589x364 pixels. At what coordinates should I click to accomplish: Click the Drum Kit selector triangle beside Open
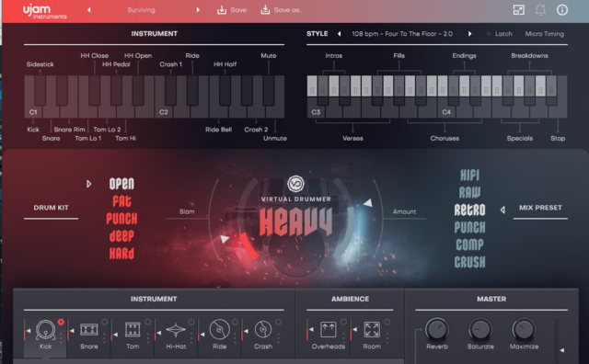89,184
